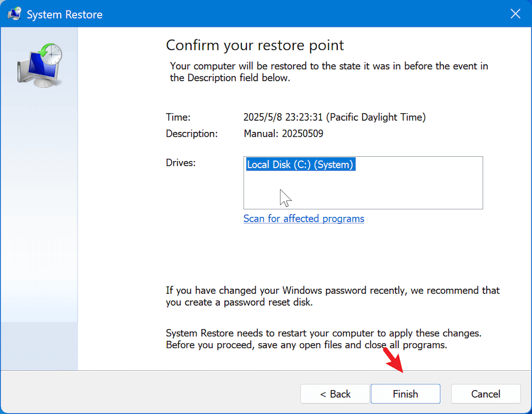Cancel the System Restore wizard
532x414 pixels.
(x=485, y=394)
